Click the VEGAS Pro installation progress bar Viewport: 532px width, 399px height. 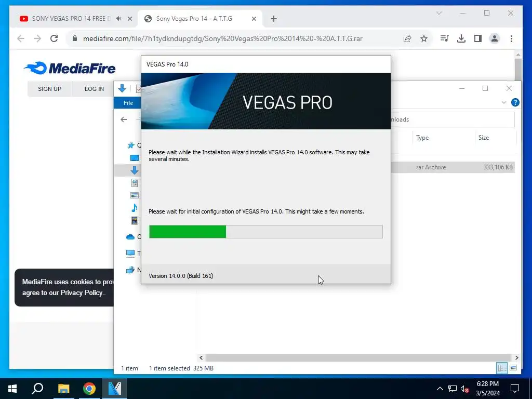(x=265, y=232)
